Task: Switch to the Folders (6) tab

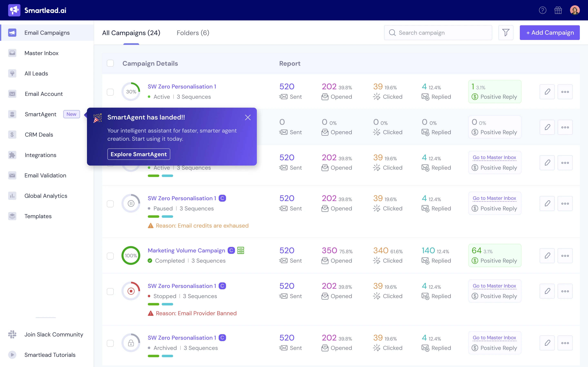Action: tap(193, 33)
